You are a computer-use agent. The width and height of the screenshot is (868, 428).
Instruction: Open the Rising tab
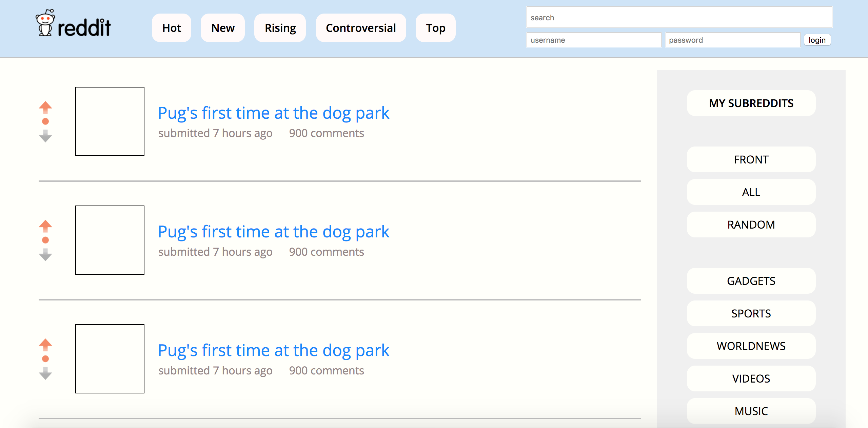point(280,28)
